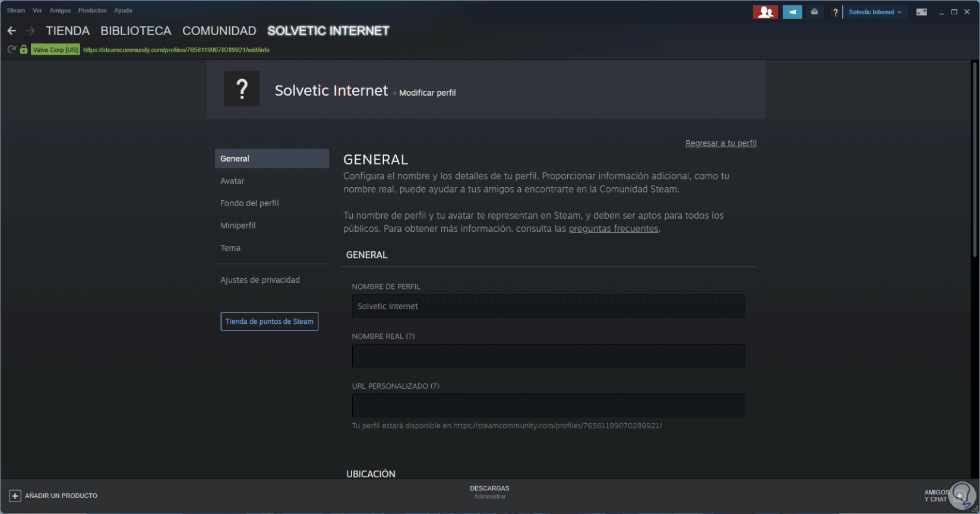980x514 pixels.
Task: Click the forward navigation arrow
Action: (30, 31)
